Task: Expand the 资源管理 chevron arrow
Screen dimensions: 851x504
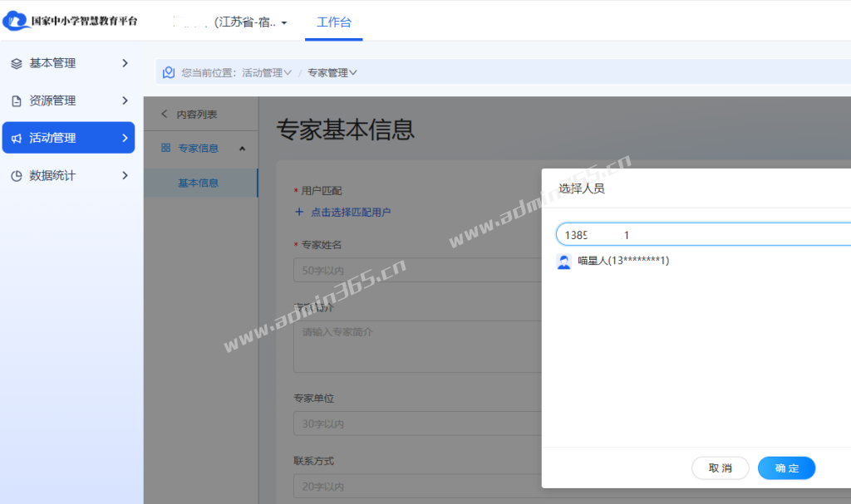Action: [125, 100]
